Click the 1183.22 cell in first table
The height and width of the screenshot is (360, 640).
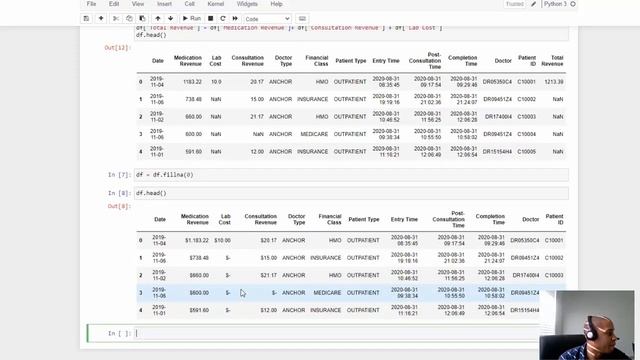[192, 82]
